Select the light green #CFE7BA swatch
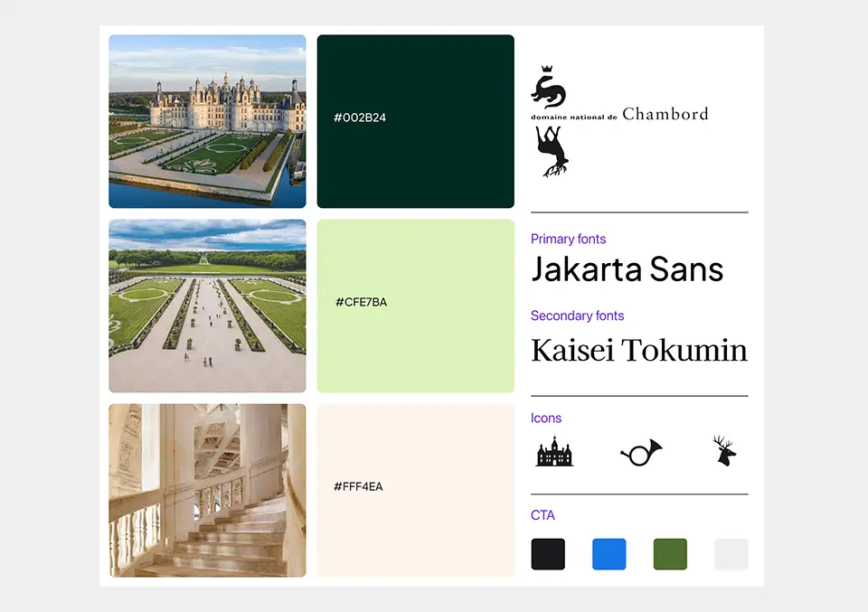The image size is (868, 612). pos(415,306)
